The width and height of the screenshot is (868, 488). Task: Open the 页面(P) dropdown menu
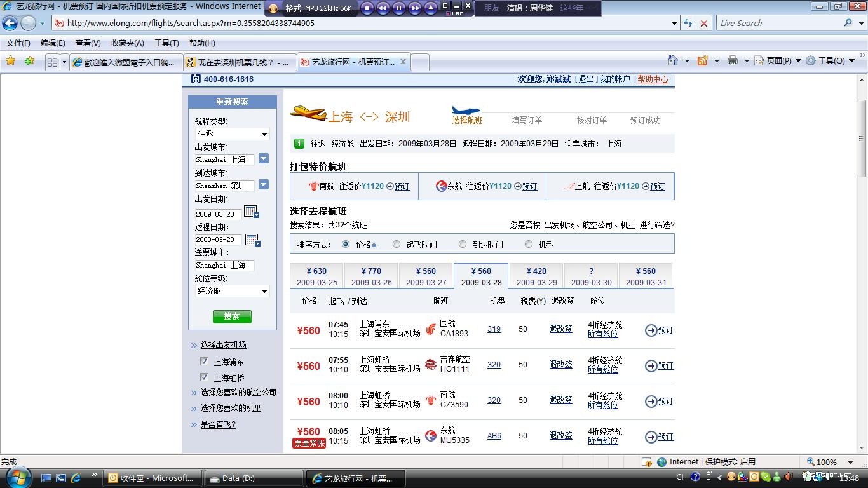(x=778, y=60)
